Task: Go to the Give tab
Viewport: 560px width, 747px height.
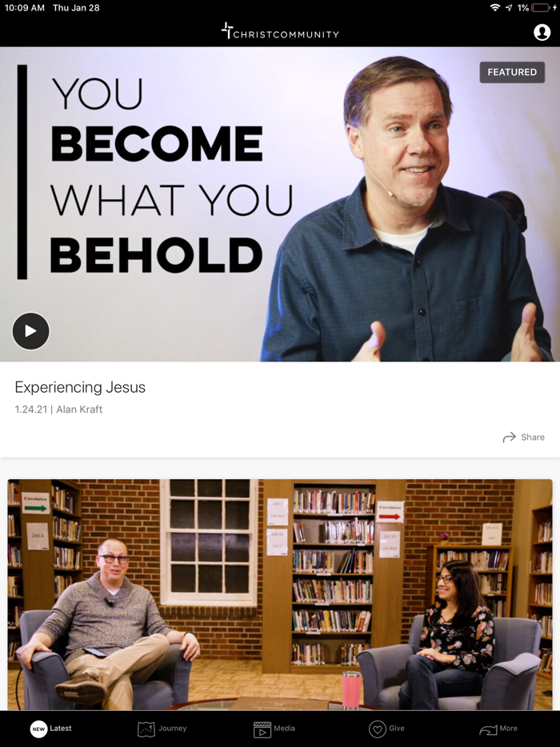Action: 386,729
